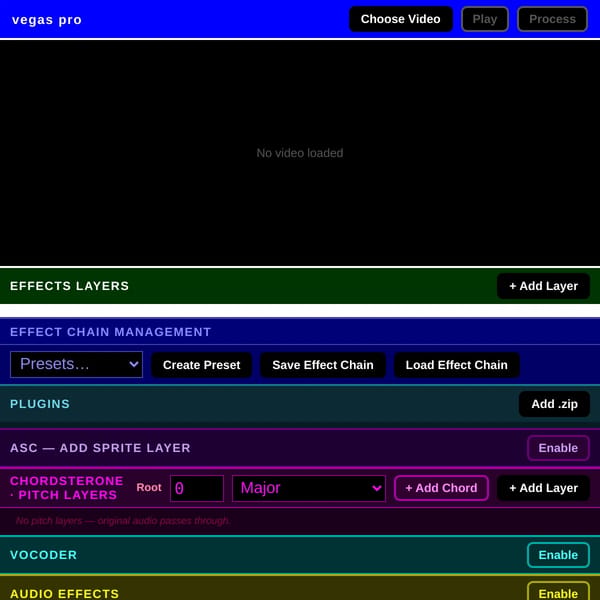The image size is (600, 600).
Task: Click the Effect Chain Management heading
Action: click(x=111, y=332)
